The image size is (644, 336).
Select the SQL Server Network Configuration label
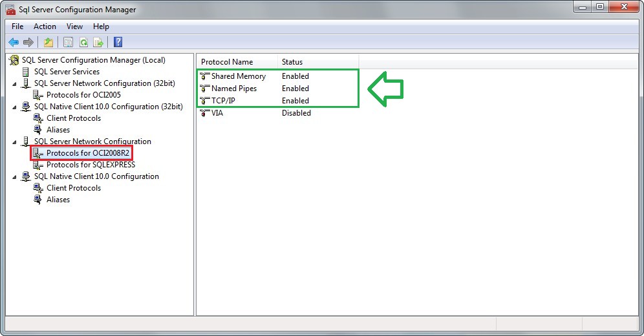[92, 142]
